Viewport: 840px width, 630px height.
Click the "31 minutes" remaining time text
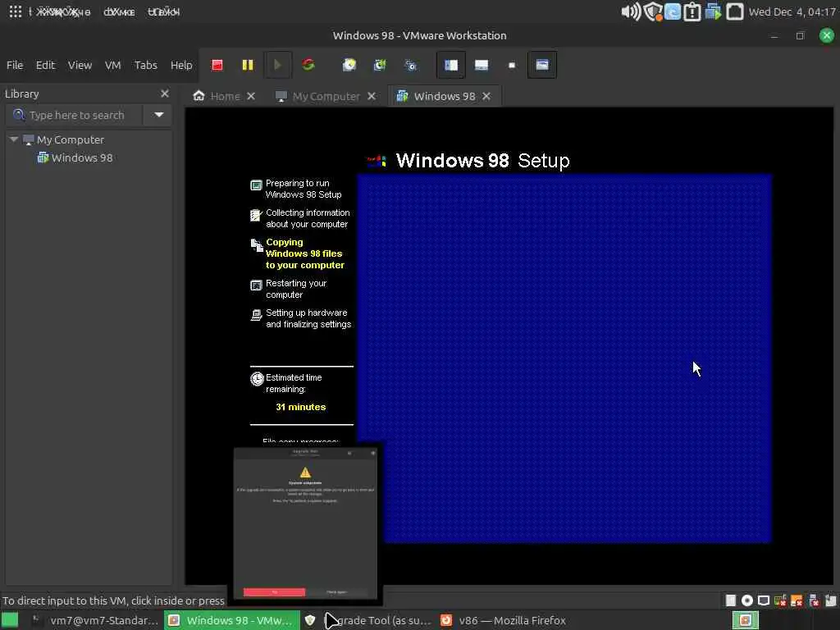click(300, 407)
